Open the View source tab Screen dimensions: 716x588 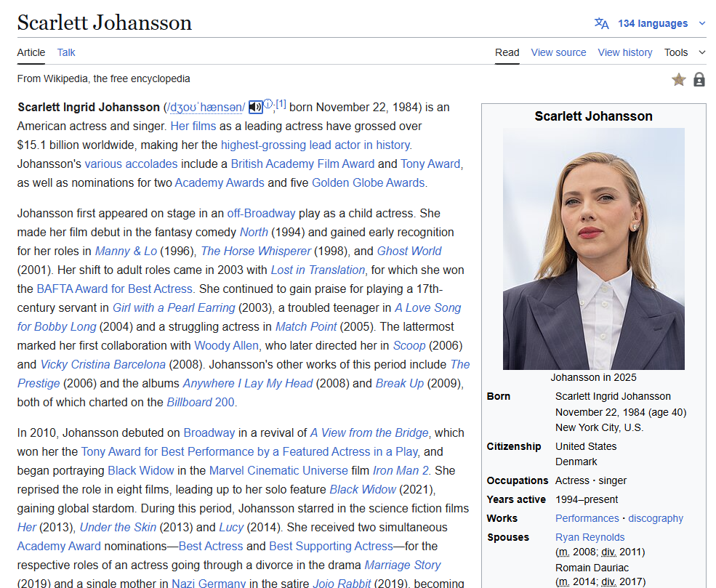click(x=558, y=52)
